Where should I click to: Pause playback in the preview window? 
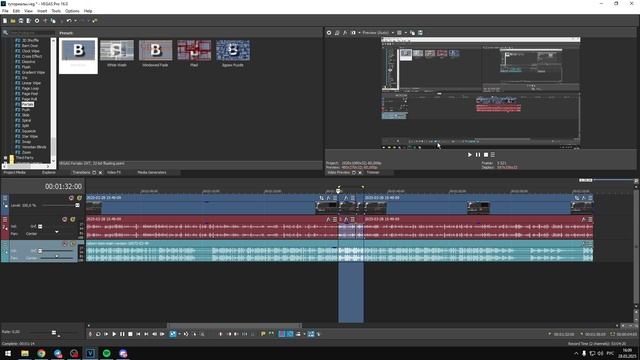(478, 155)
